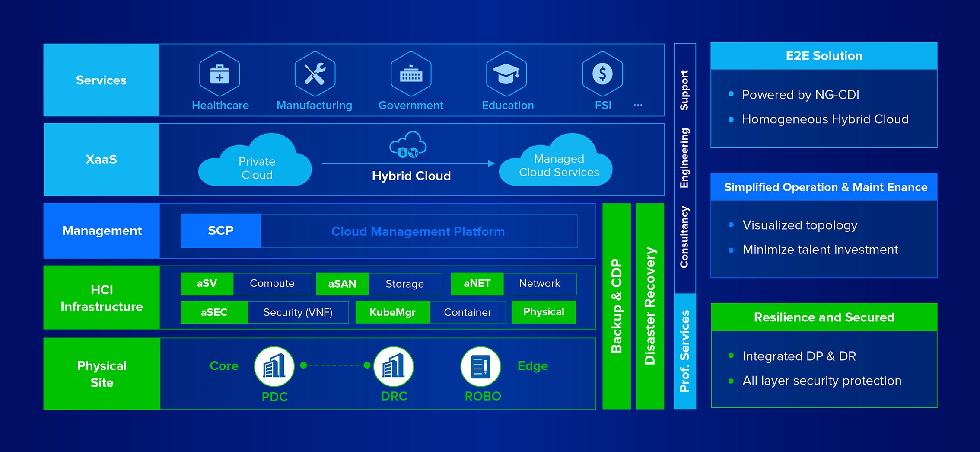
Task: Click the FSI dollar sign icon
Action: (602, 74)
